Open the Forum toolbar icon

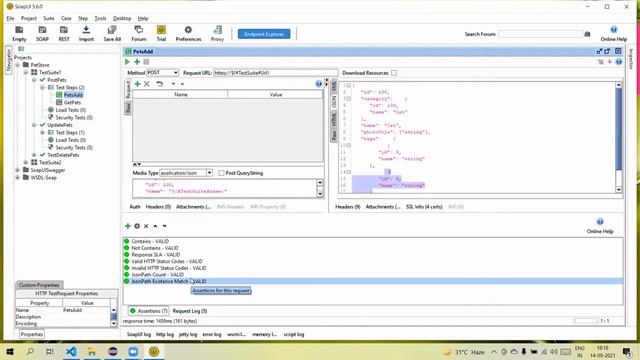point(139,33)
